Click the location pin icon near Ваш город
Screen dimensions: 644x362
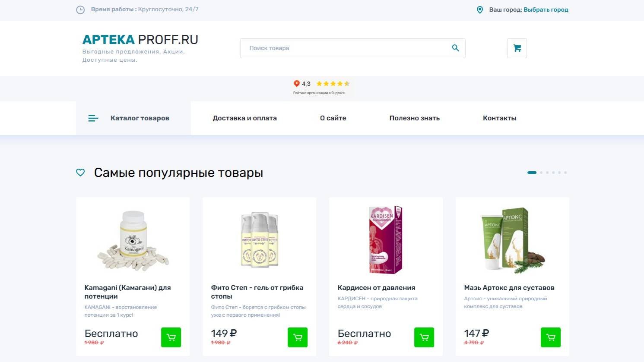[479, 9]
